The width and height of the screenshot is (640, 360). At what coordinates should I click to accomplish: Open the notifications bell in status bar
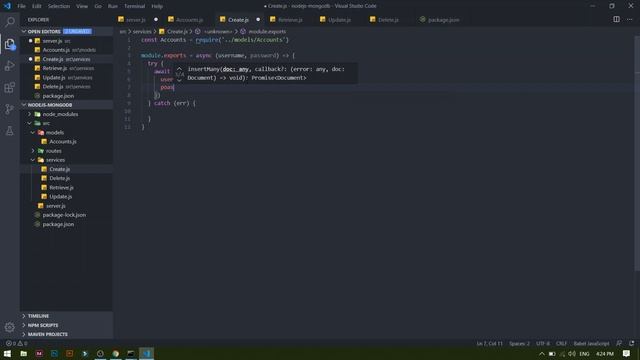click(631, 343)
